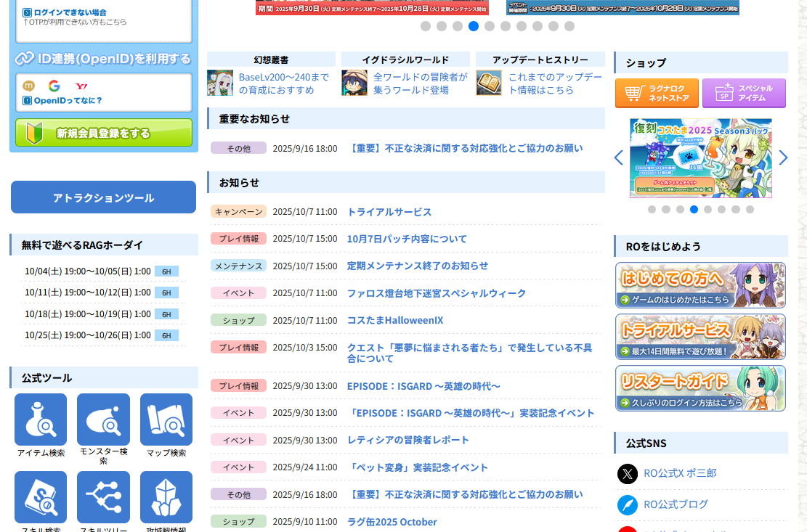Open the RO公式X account icon
This screenshot has height=532, width=807.
point(628,474)
